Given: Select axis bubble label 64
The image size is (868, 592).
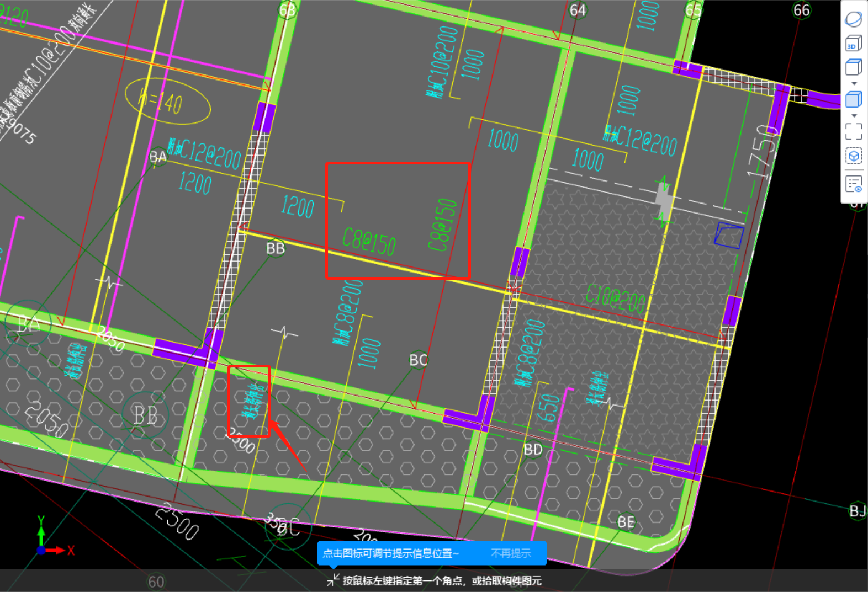Looking at the screenshot, I should (x=578, y=10).
